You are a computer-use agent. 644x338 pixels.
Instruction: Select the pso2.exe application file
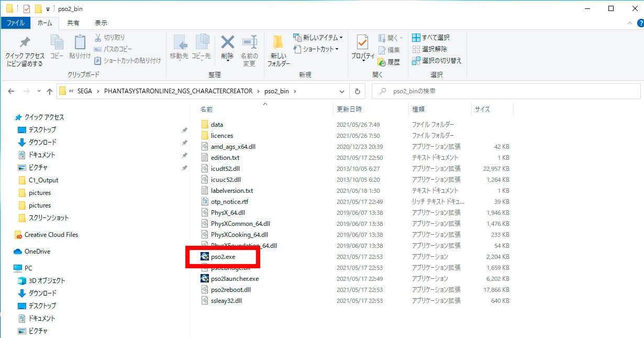coord(223,257)
